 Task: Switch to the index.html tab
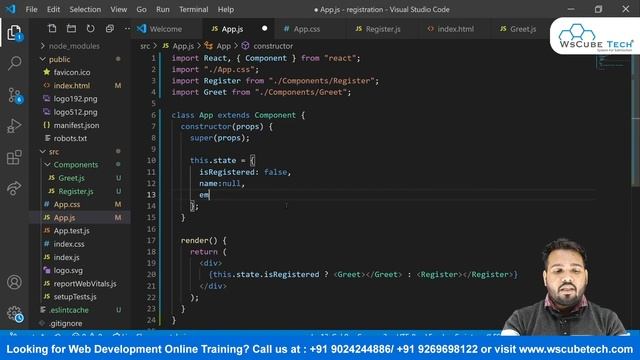[456, 29]
